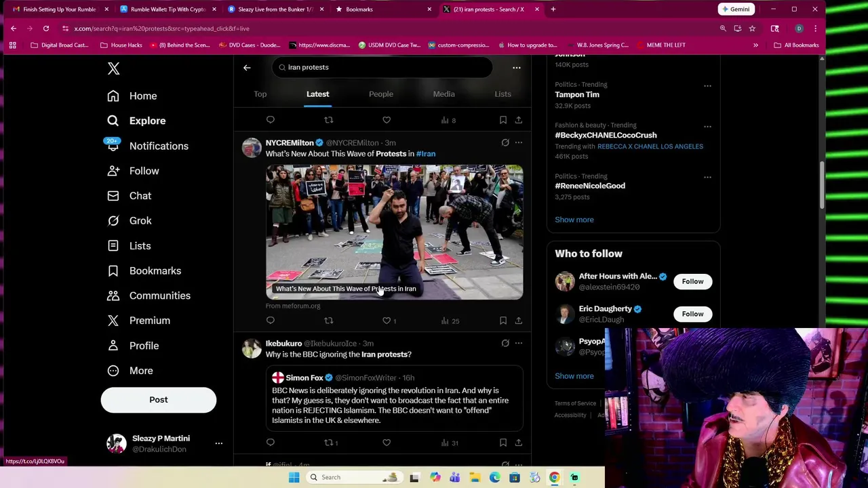Click the iran protests search field

[382, 67]
